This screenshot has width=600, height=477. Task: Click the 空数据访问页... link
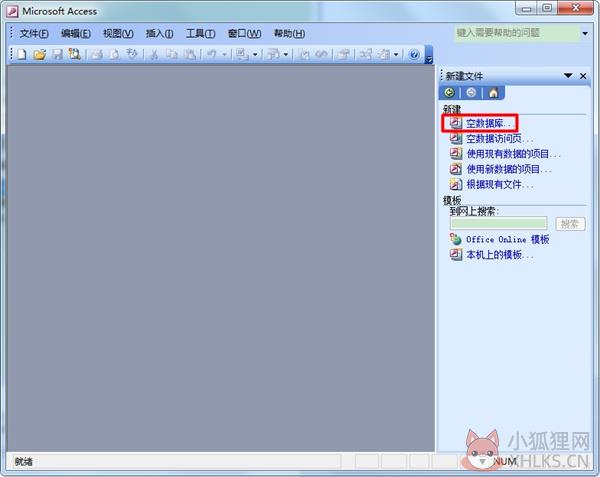click(x=499, y=138)
